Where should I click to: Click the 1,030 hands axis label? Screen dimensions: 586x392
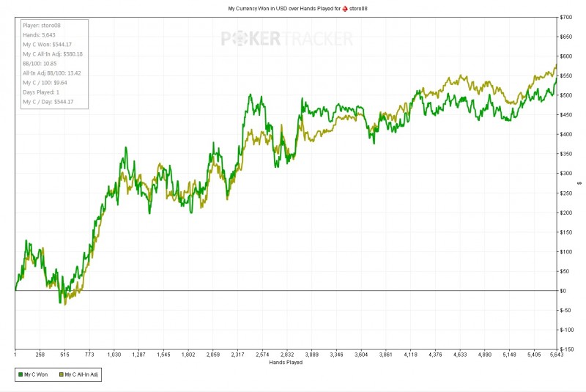(114, 355)
